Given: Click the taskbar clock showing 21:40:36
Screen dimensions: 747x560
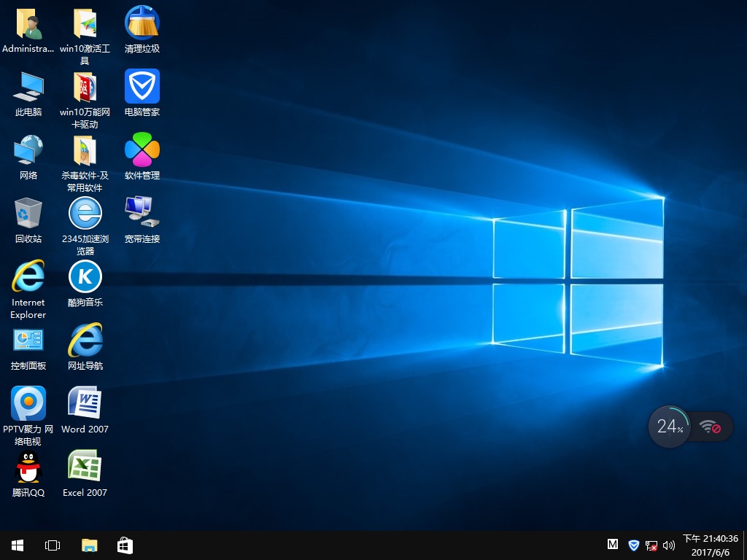Looking at the screenshot, I should pyautogui.click(x=710, y=545).
